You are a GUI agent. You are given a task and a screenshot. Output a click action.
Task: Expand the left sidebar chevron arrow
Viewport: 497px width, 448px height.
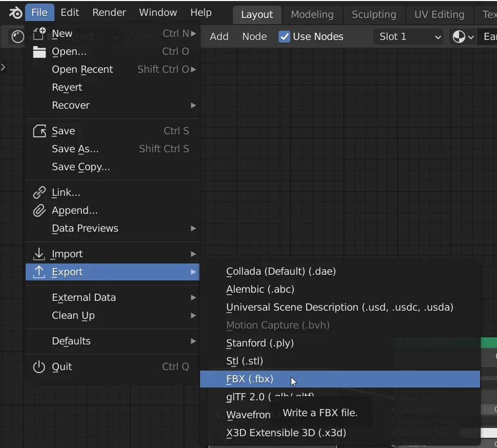tap(3, 67)
